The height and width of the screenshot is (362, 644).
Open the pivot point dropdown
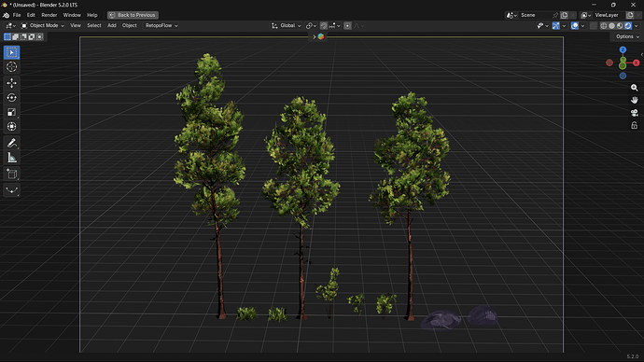[x=311, y=25]
